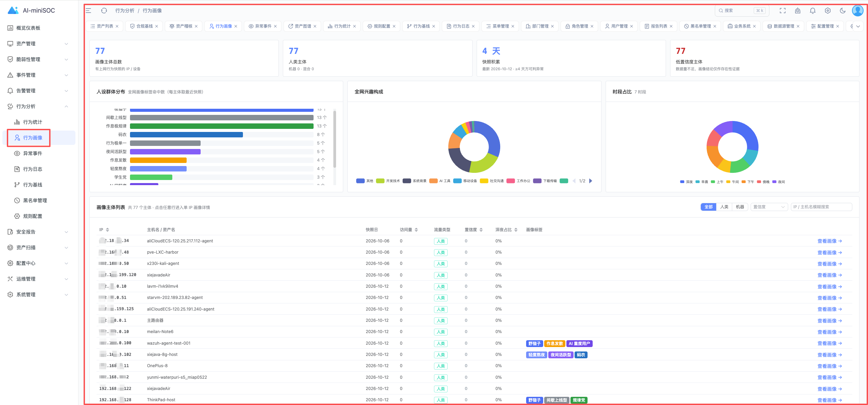Close the 行为画像 tab
Image resolution: width=868 pixels, height=405 pixels.
tap(236, 26)
